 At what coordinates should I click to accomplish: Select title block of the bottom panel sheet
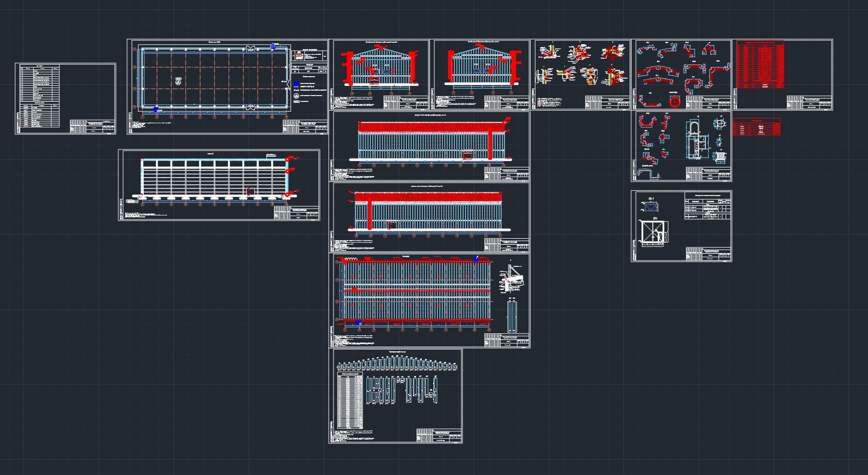(x=439, y=435)
